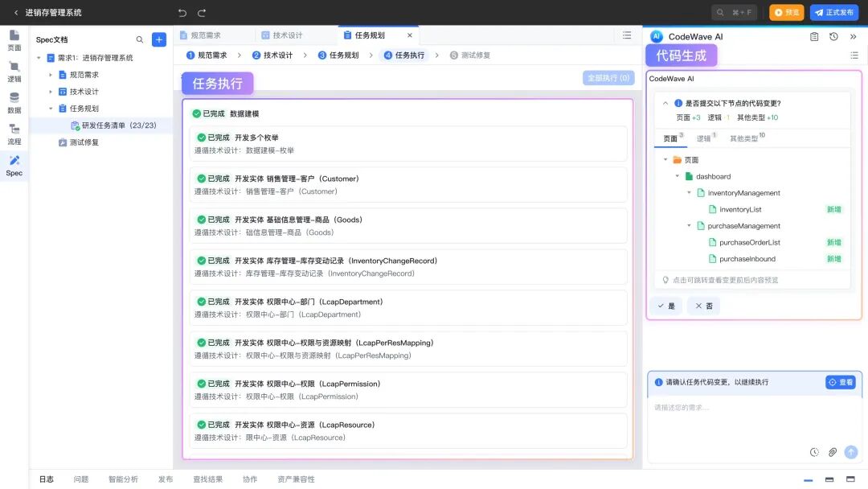Screen dimensions: 868x489
Task: Collapse the 任务规划 tree node
Action: [51, 109]
